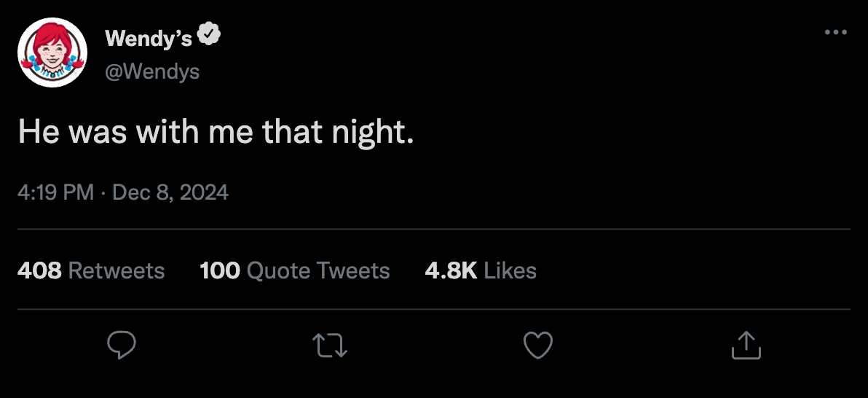
Task: View the 100 Quote Tweets list
Action: click(x=294, y=271)
